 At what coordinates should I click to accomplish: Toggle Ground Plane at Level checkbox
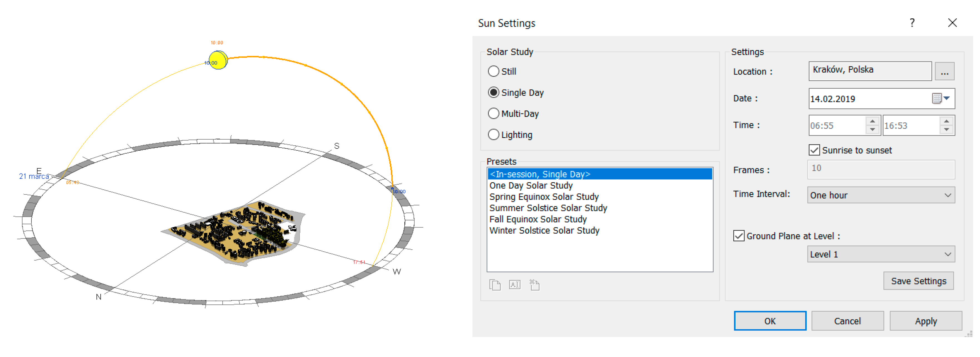pyautogui.click(x=739, y=236)
